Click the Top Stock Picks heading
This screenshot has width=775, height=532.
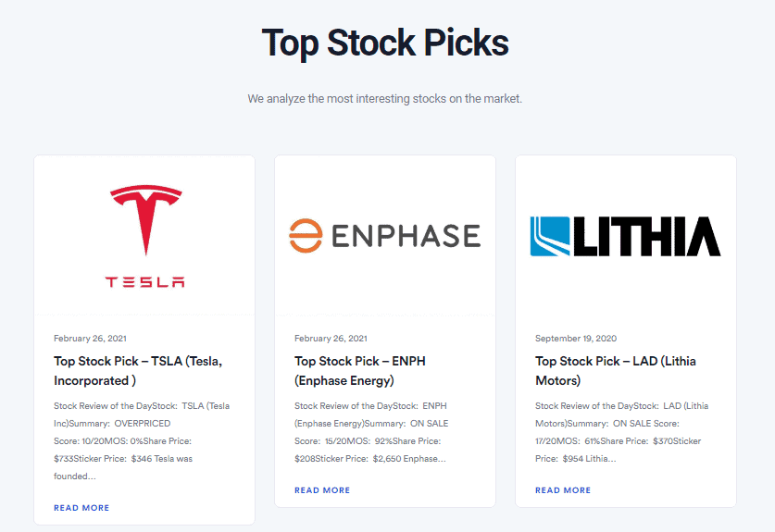click(385, 43)
